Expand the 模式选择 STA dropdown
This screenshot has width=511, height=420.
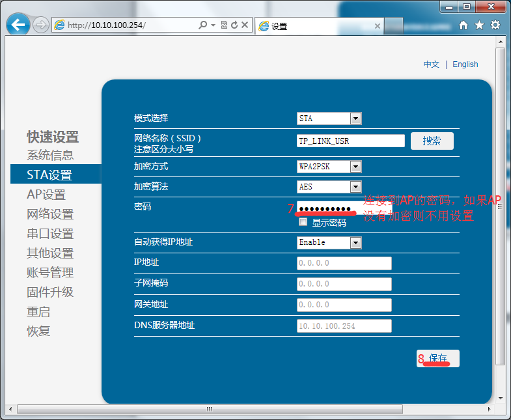point(355,119)
